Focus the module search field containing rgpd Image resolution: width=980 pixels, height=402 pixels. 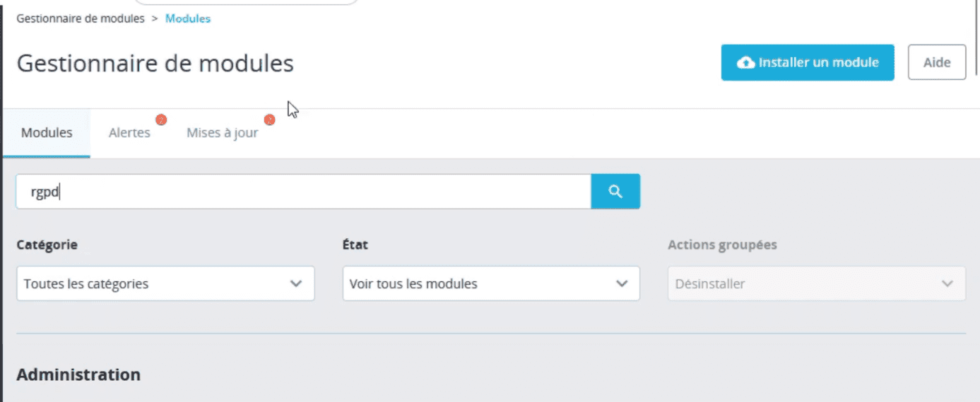[x=304, y=191]
